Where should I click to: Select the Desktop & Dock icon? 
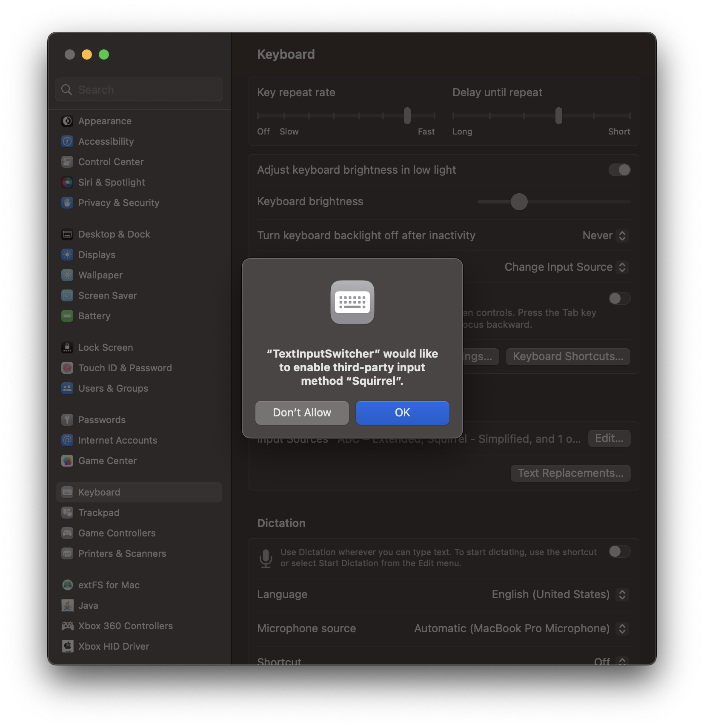point(67,235)
